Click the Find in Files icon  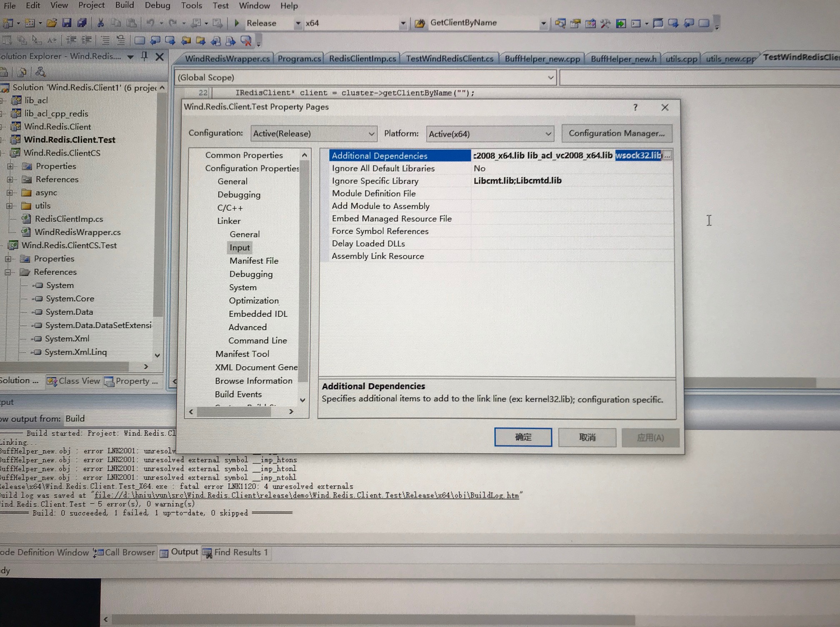click(420, 23)
